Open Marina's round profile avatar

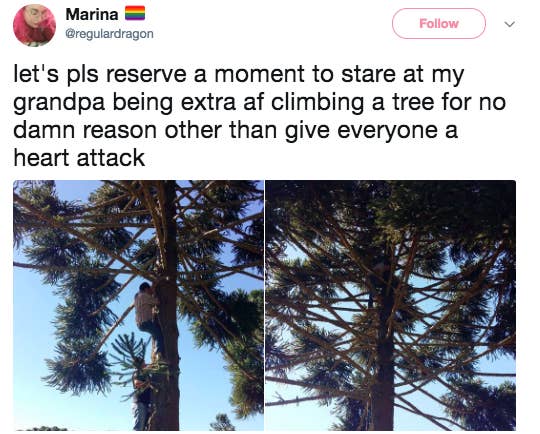pos(34,25)
